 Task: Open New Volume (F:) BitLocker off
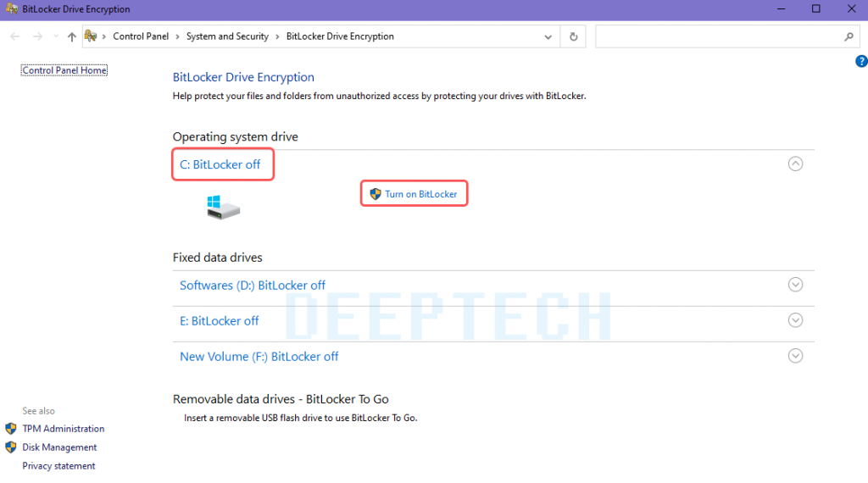pos(259,357)
